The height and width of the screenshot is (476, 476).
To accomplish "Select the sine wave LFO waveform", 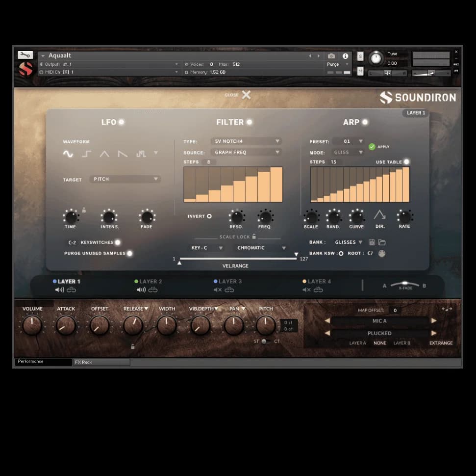I will point(68,154).
